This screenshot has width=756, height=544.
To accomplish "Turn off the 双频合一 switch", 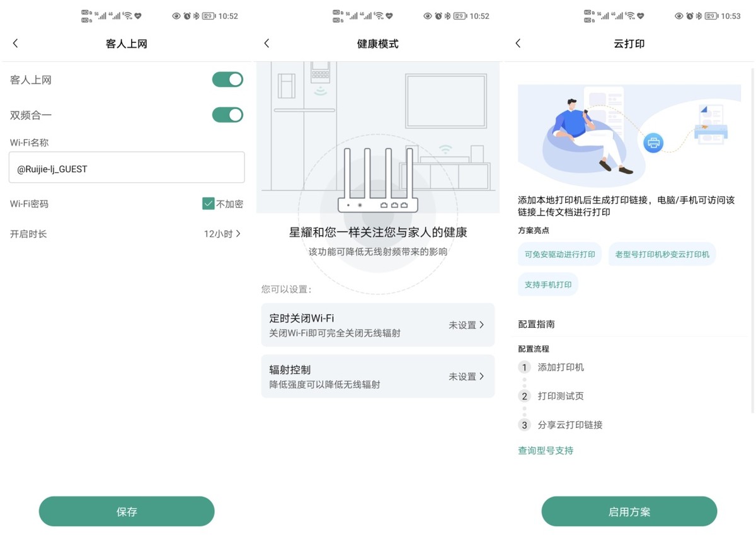I will [x=227, y=115].
